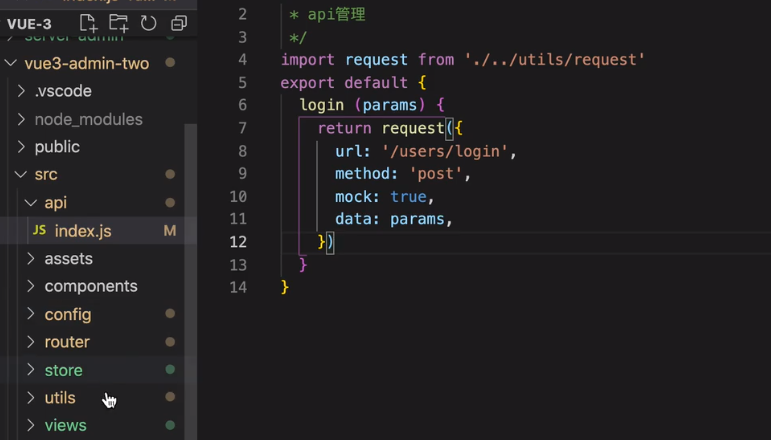
Task: Click the 'post' method string on line 9
Action: (436, 174)
